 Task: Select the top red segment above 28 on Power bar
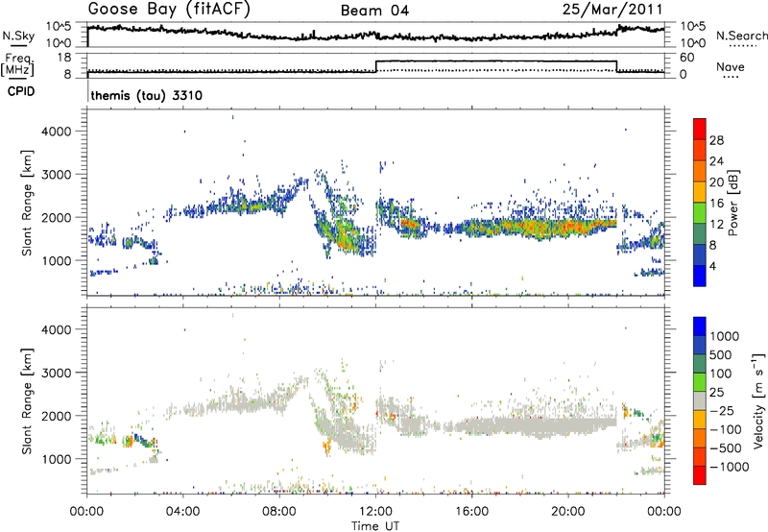click(700, 129)
